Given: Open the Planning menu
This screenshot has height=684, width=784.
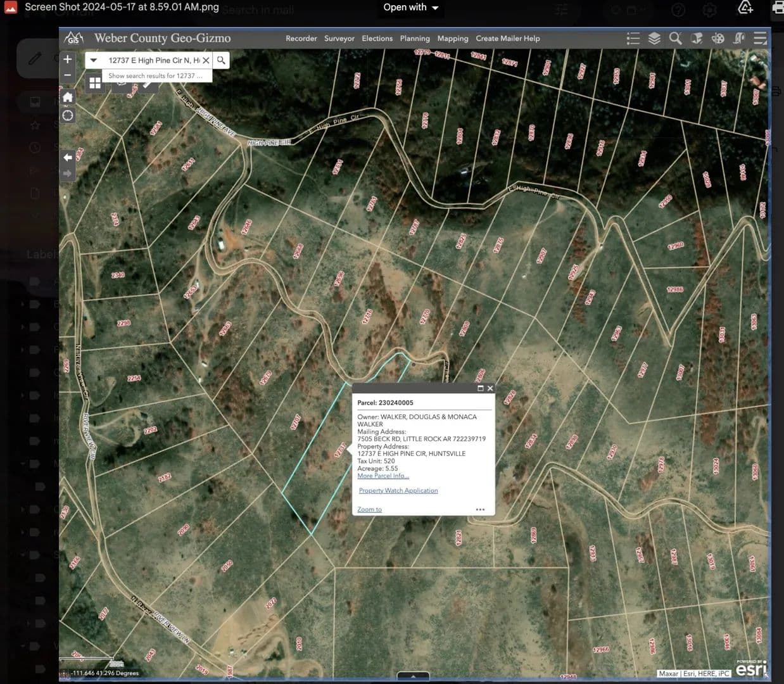Looking at the screenshot, I should [415, 39].
